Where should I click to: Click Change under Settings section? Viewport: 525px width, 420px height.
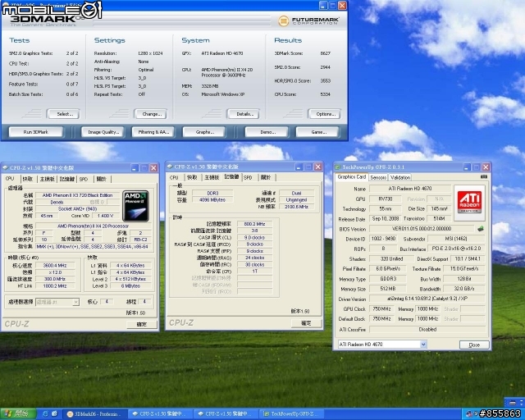click(151, 114)
